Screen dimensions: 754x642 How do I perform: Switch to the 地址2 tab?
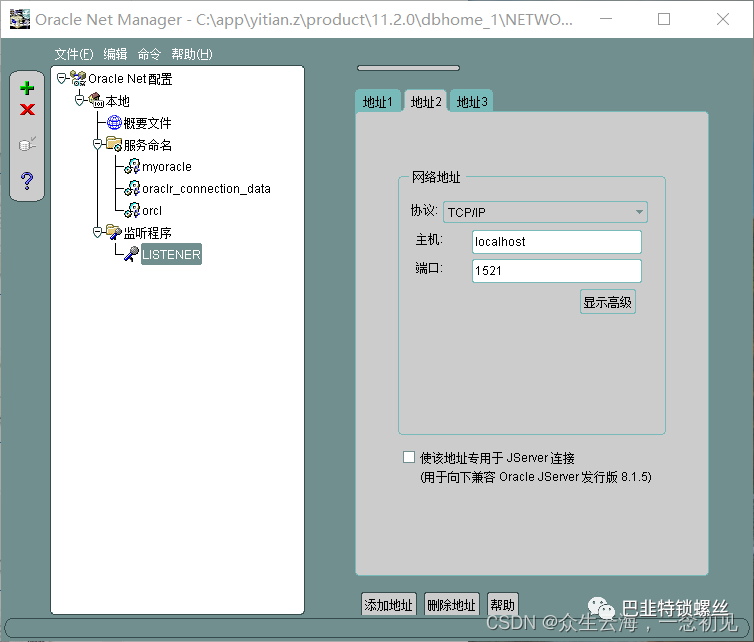pos(426,101)
